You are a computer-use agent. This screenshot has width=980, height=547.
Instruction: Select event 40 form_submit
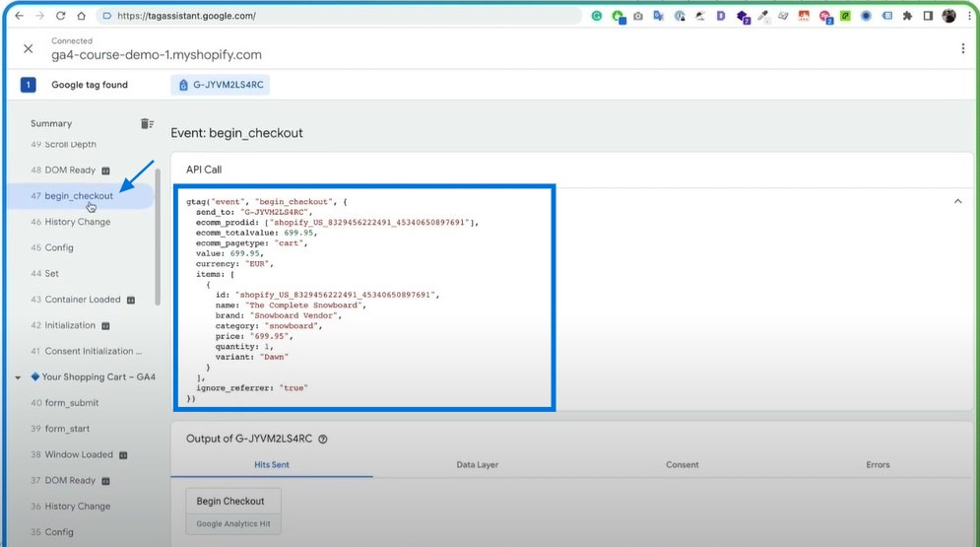tap(64, 403)
